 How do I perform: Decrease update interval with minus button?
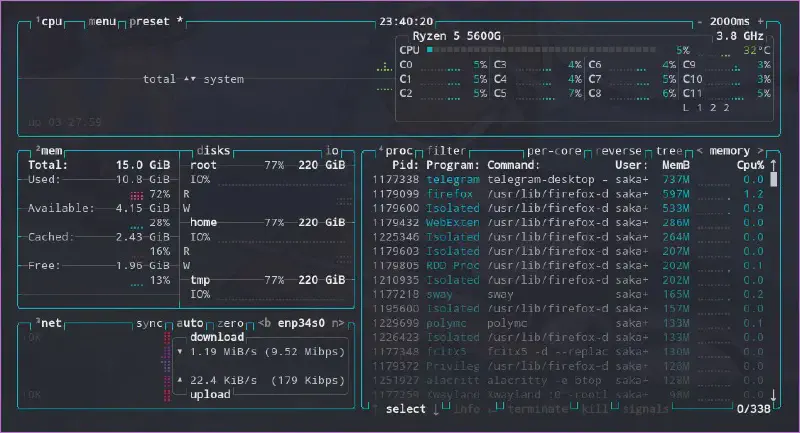701,21
